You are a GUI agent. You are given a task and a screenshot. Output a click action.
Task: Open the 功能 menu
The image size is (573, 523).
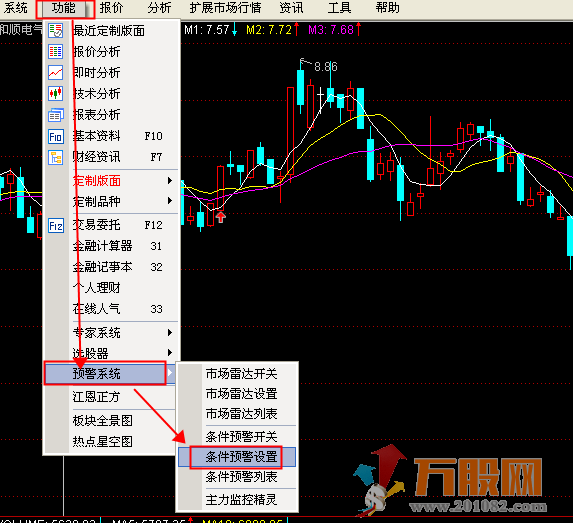click(65, 8)
